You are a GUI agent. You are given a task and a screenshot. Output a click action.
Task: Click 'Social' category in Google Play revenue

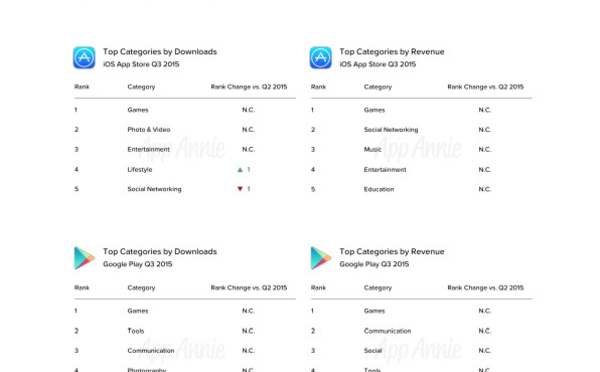point(373,351)
